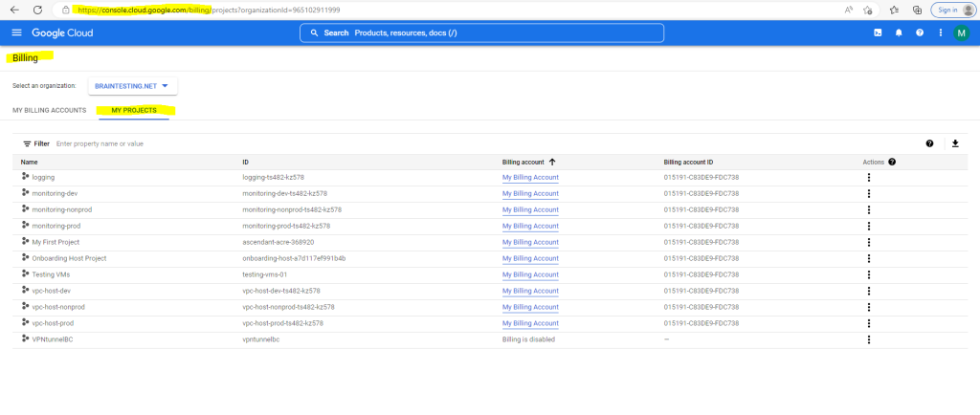Open notifications bell icon
Screen dimensions: 980x415
pyautogui.click(x=899, y=33)
